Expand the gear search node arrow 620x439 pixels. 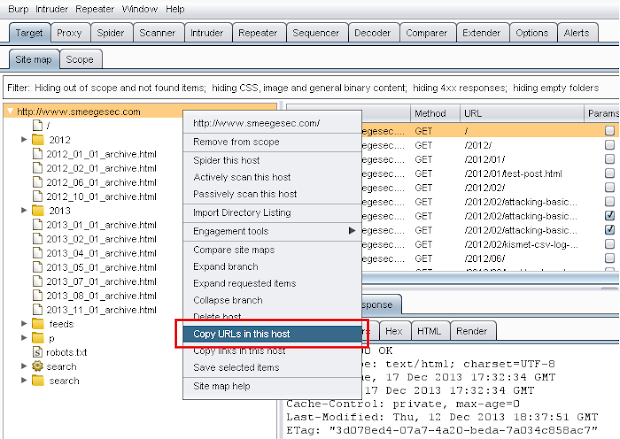pyautogui.click(x=24, y=366)
